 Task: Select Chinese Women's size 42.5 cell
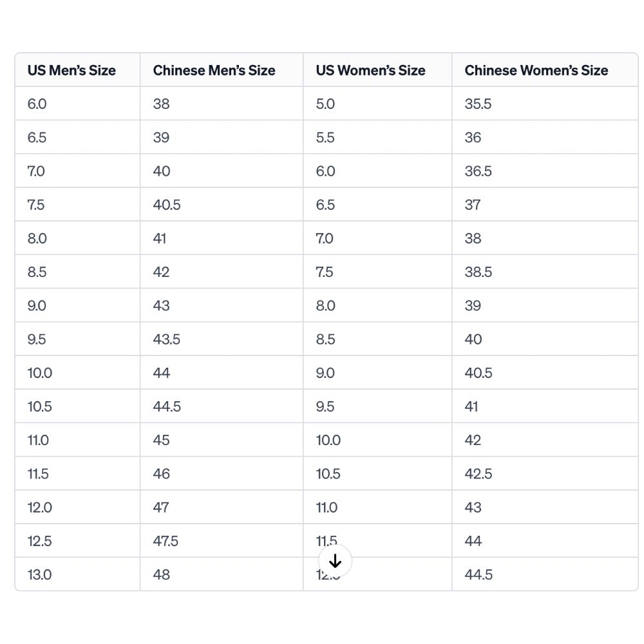(478, 474)
